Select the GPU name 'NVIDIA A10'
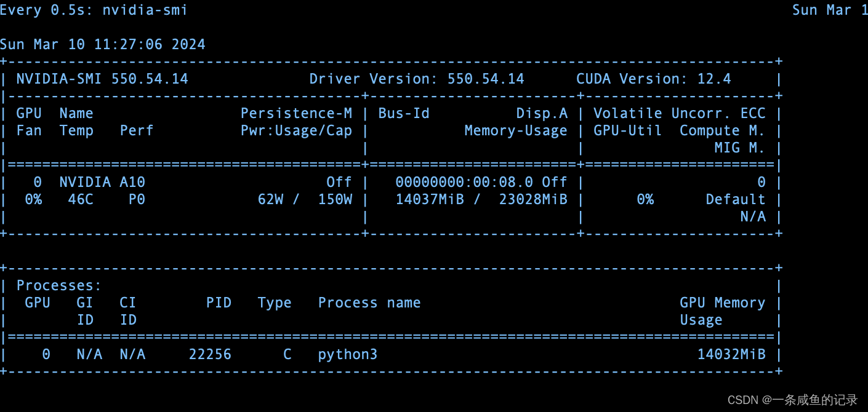Viewport: 868px width, 412px height. pos(102,182)
